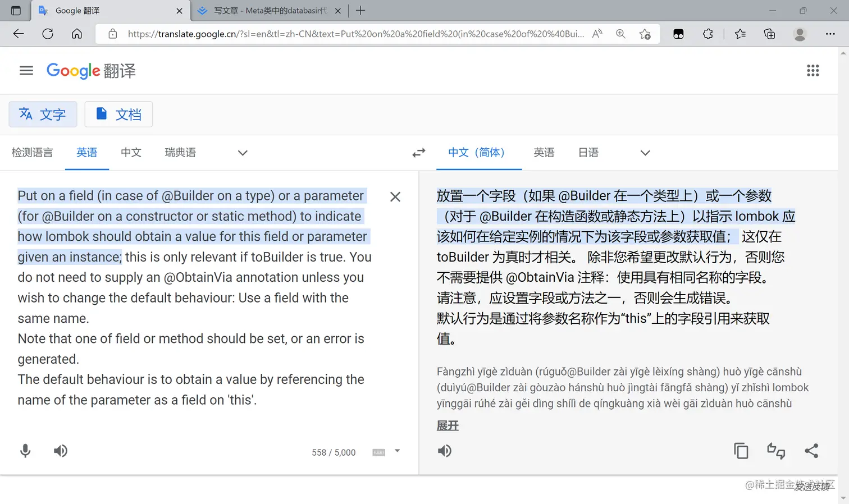This screenshot has width=849, height=504.
Task: Select 英语 as the target language
Action: 544,153
